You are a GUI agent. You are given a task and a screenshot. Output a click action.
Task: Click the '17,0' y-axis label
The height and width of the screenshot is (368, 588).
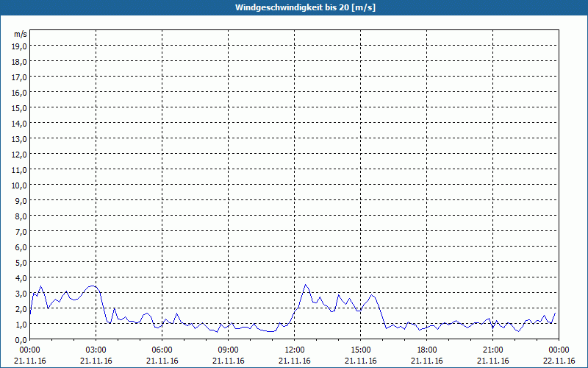[21, 77]
